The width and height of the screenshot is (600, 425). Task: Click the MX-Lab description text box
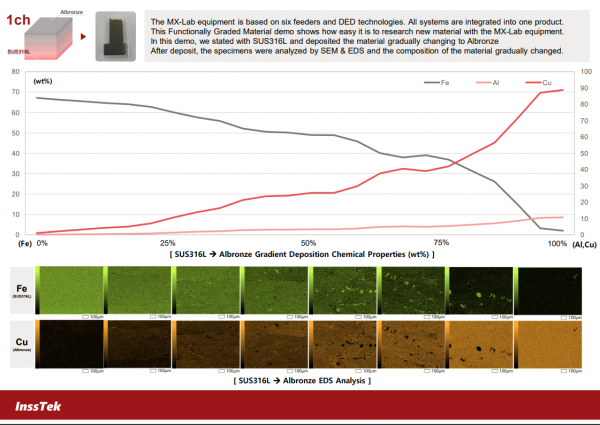(x=358, y=36)
